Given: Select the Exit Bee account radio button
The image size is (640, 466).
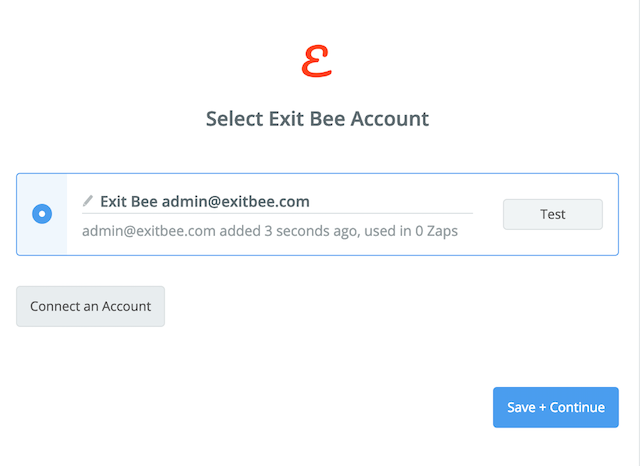Looking at the screenshot, I should (42, 214).
